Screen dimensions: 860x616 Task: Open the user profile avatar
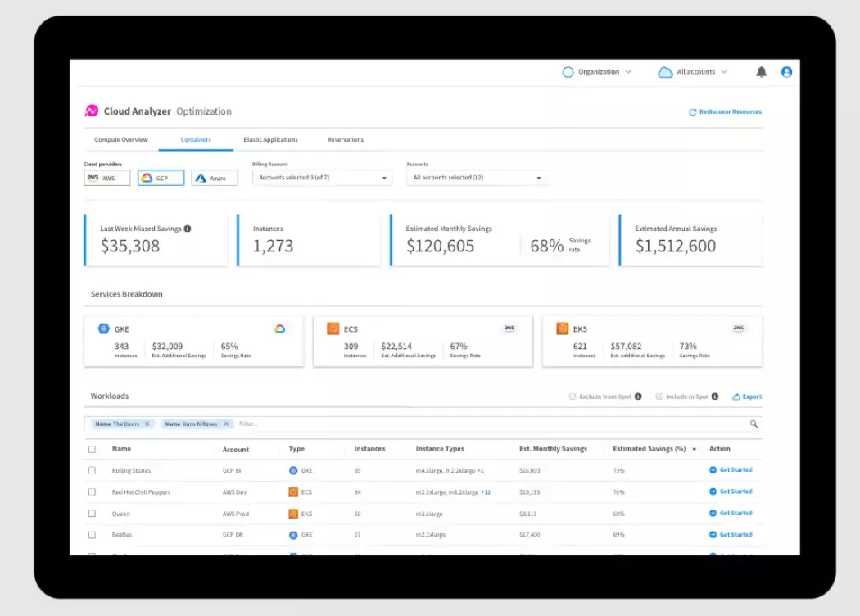pyautogui.click(x=786, y=72)
